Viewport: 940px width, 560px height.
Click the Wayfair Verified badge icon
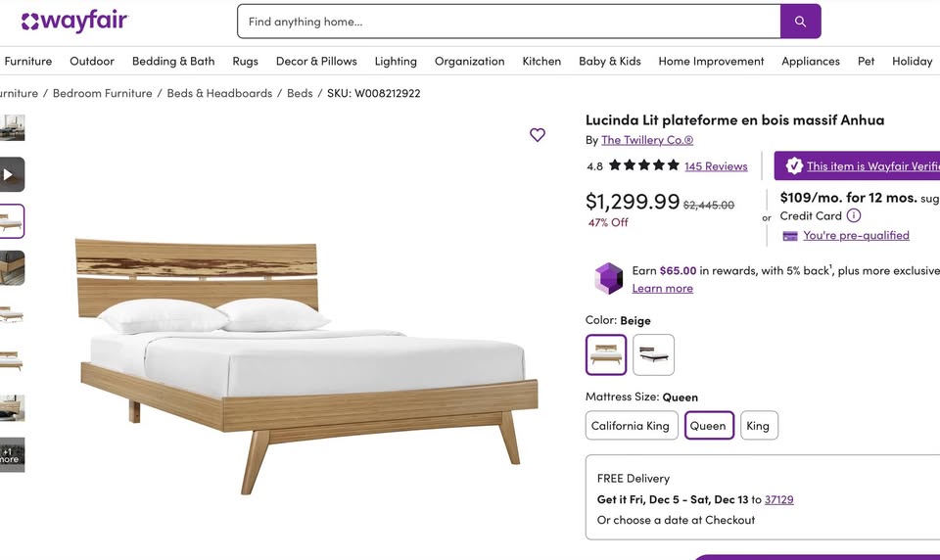coord(794,165)
